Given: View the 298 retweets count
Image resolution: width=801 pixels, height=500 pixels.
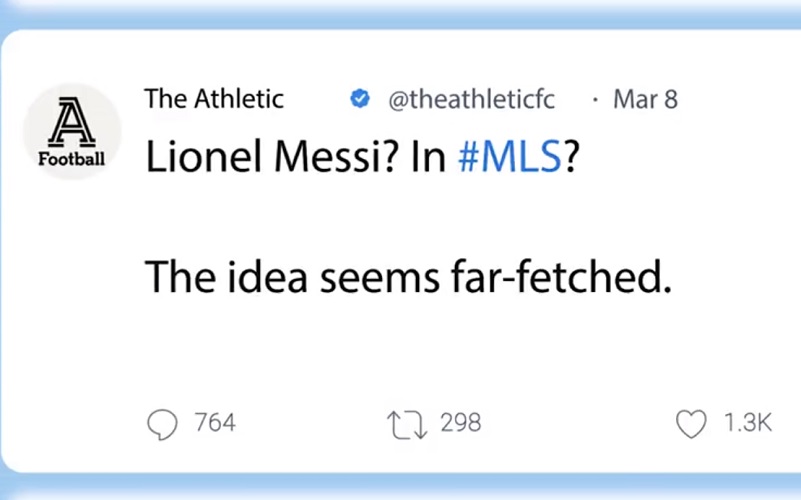Looking at the screenshot, I should coord(461,424).
